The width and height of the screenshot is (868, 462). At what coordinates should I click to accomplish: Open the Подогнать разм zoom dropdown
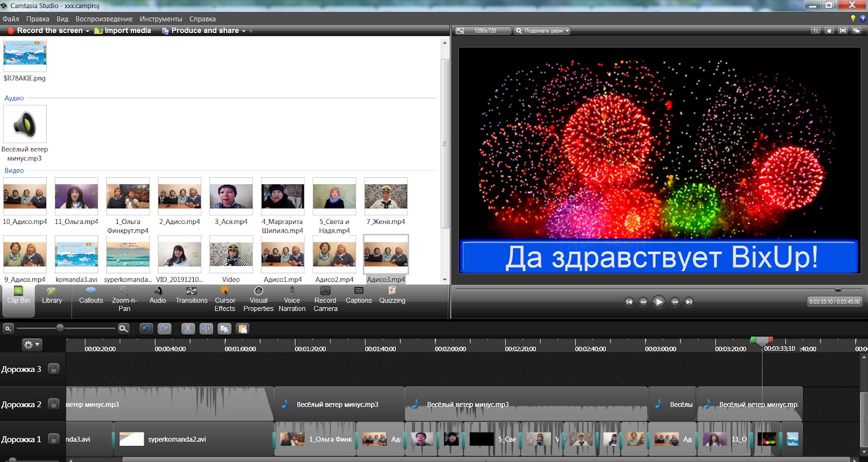542,30
